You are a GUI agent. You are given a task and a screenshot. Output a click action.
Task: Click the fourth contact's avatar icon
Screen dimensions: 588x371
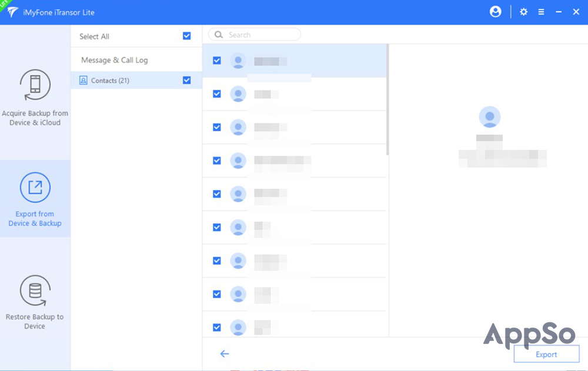(x=238, y=161)
